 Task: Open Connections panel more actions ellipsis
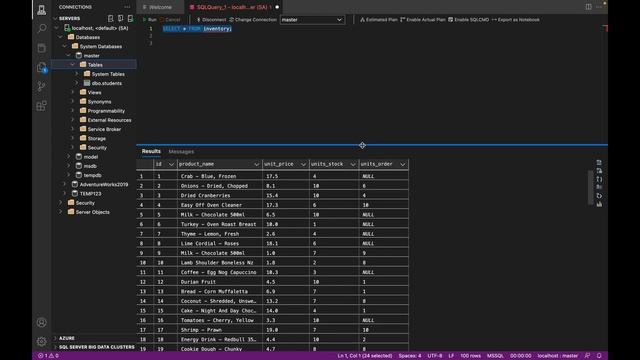click(127, 7)
